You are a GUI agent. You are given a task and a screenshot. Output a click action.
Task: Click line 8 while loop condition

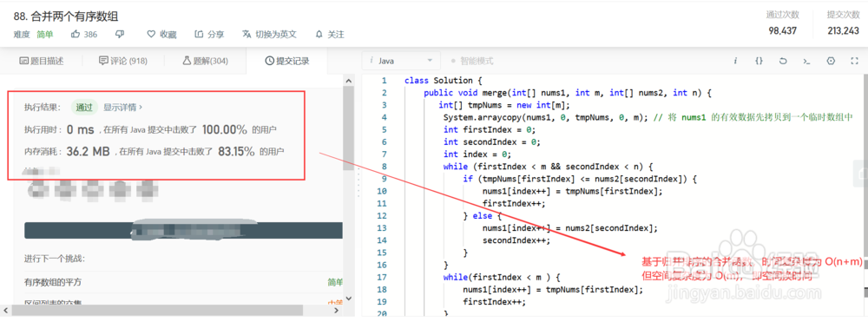click(x=549, y=166)
